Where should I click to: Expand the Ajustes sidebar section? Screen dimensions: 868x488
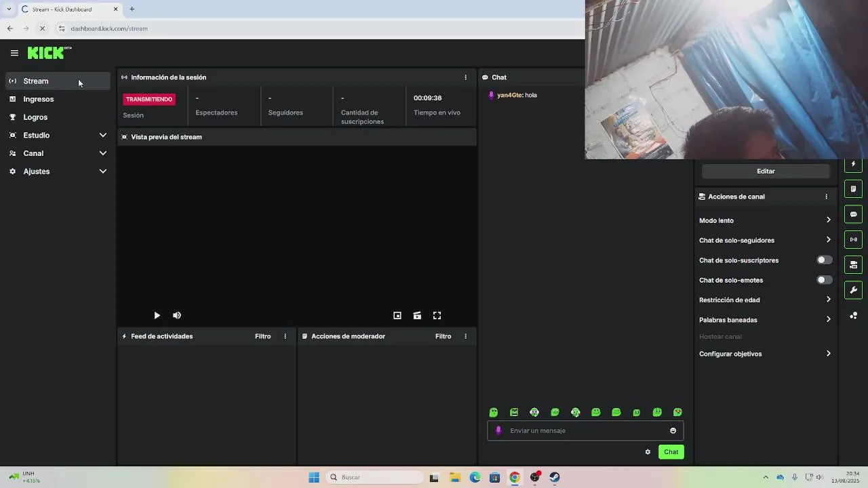click(58, 171)
